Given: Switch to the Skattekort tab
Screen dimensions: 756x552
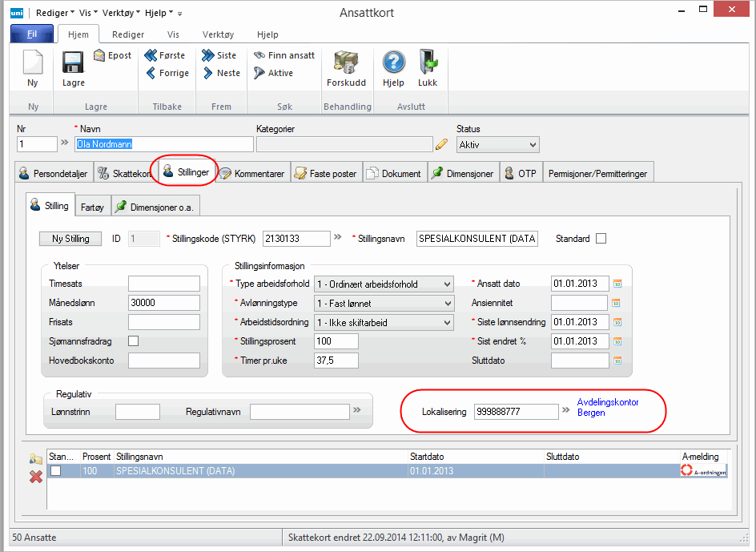Looking at the screenshot, I should pos(125,173).
